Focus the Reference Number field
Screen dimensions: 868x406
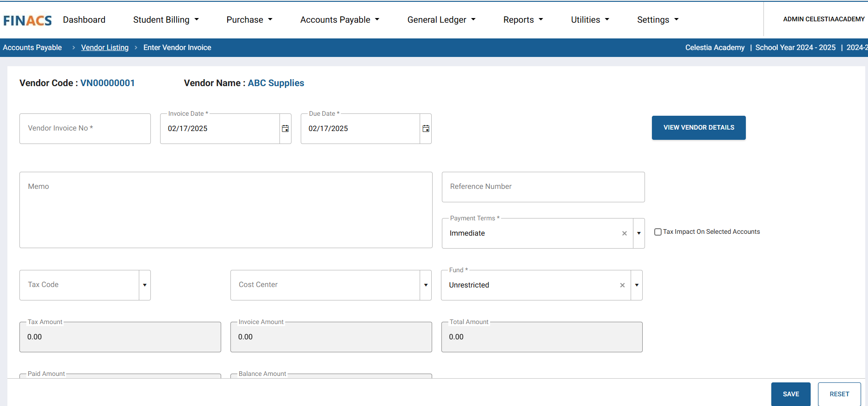pyautogui.click(x=543, y=187)
